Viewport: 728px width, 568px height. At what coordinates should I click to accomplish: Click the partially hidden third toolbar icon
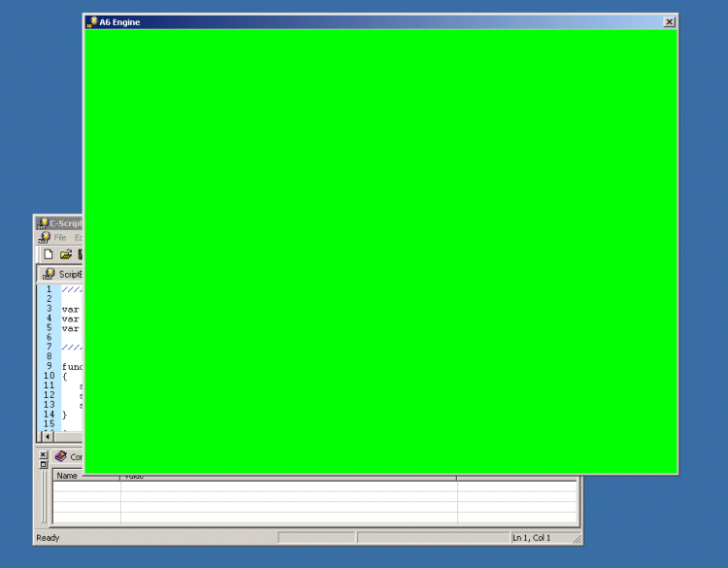[x=81, y=254]
